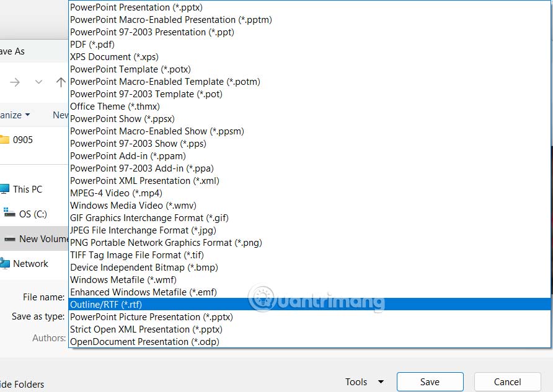The height and width of the screenshot is (392, 553).
Task: Pick GIF Graphics Interchange Format (*.gif)
Action: click(309, 217)
